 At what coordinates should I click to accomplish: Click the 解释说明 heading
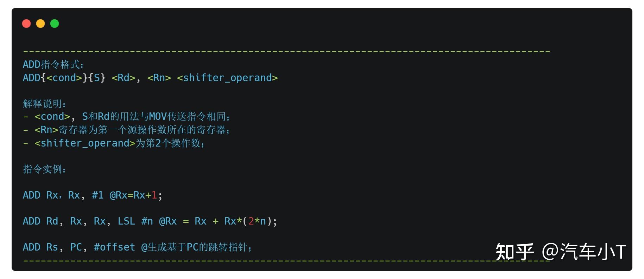click(x=44, y=104)
